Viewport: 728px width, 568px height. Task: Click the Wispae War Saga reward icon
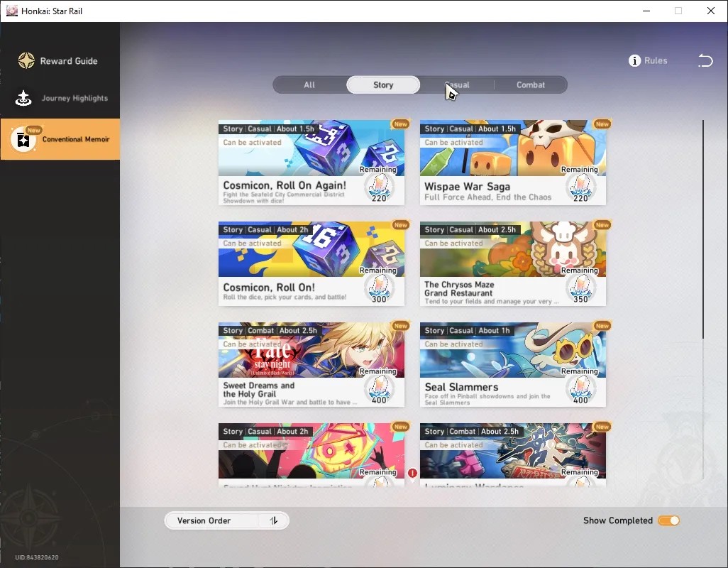[x=581, y=188]
